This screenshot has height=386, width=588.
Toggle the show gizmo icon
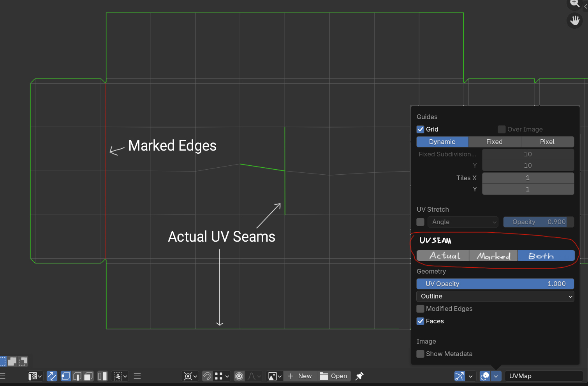459,376
